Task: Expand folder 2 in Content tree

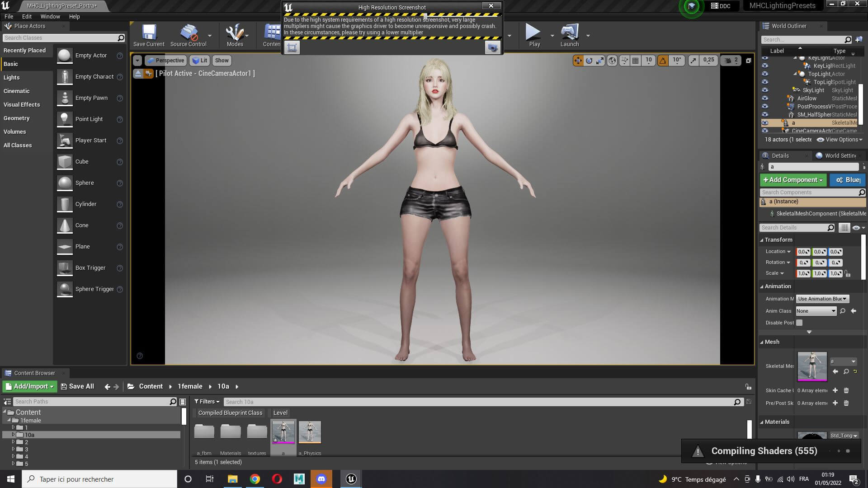Action: [13, 442]
